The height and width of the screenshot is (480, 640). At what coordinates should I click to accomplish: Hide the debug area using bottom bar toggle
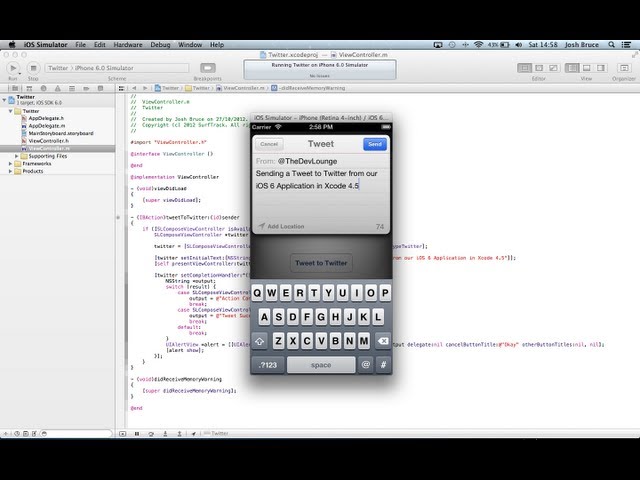pos(122,434)
